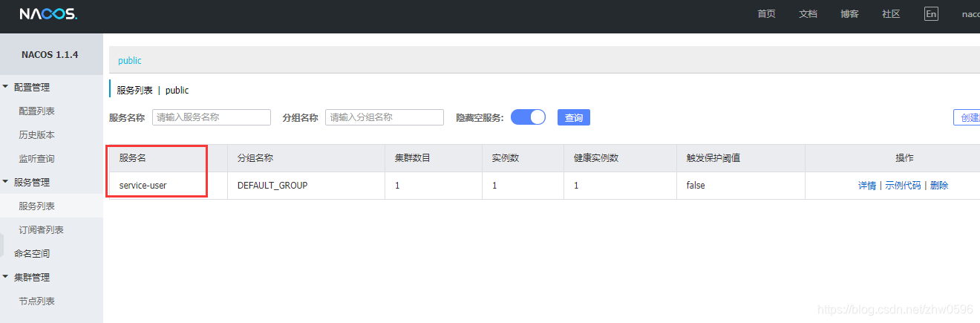Open 博客 in top navigation
The height and width of the screenshot is (323, 980).
point(849,14)
